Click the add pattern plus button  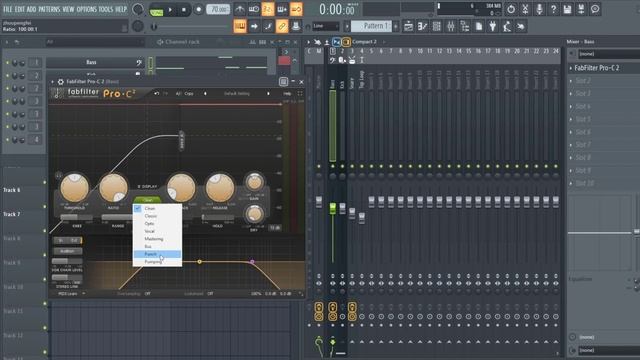click(x=396, y=26)
